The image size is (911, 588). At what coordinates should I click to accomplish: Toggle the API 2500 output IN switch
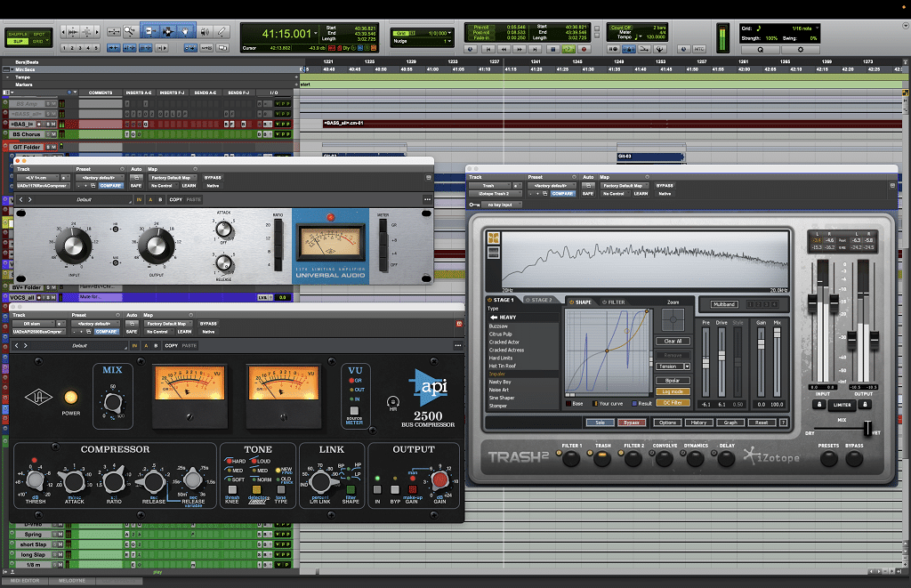point(377,490)
